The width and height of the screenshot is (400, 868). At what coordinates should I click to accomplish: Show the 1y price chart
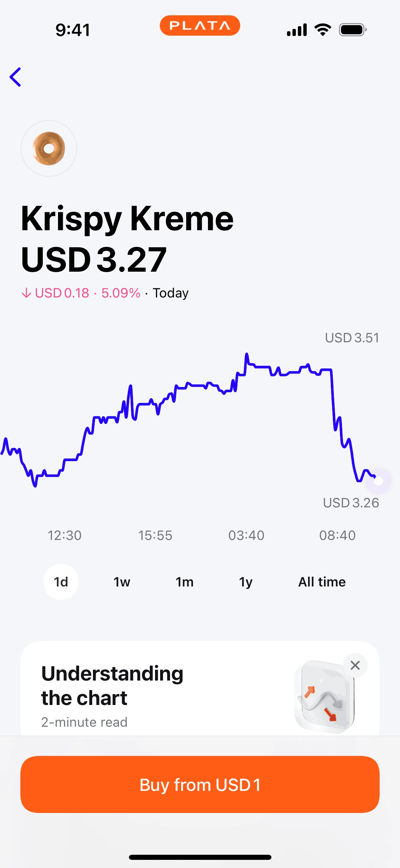pyautogui.click(x=246, y=582)
